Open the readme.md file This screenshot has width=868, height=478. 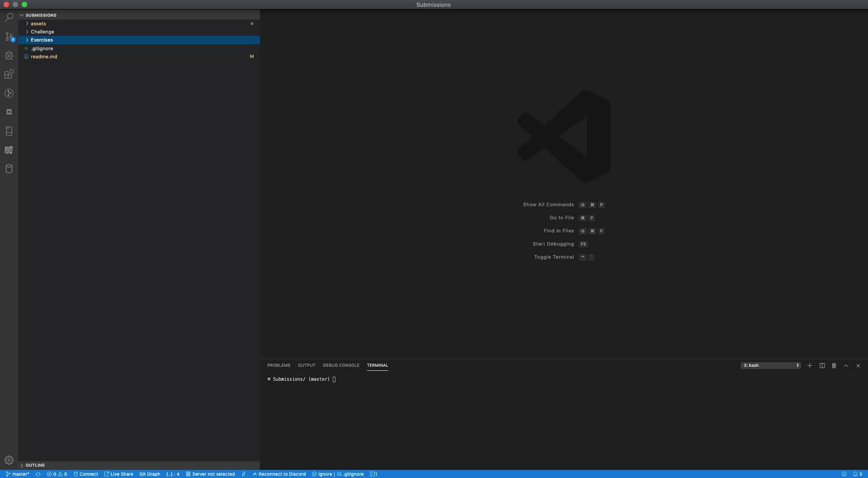tap(139, 57)
